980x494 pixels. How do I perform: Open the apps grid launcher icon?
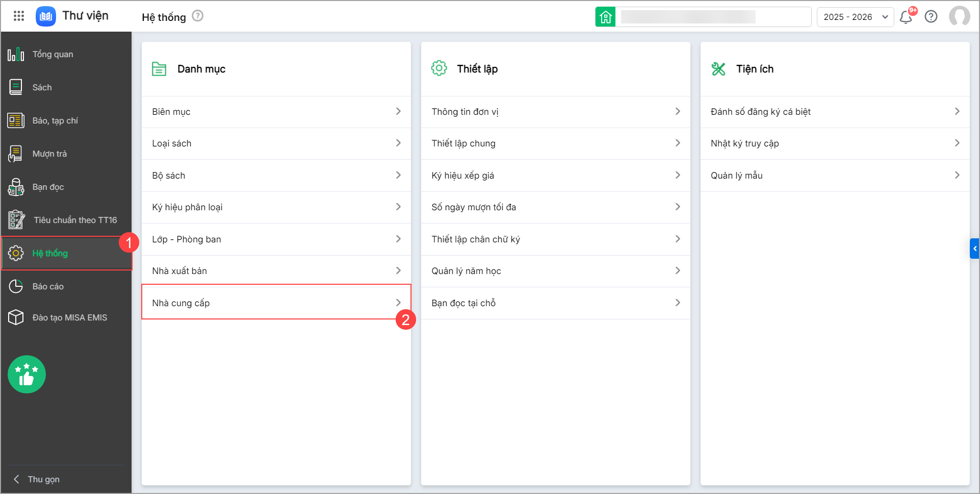coord(19,16)
